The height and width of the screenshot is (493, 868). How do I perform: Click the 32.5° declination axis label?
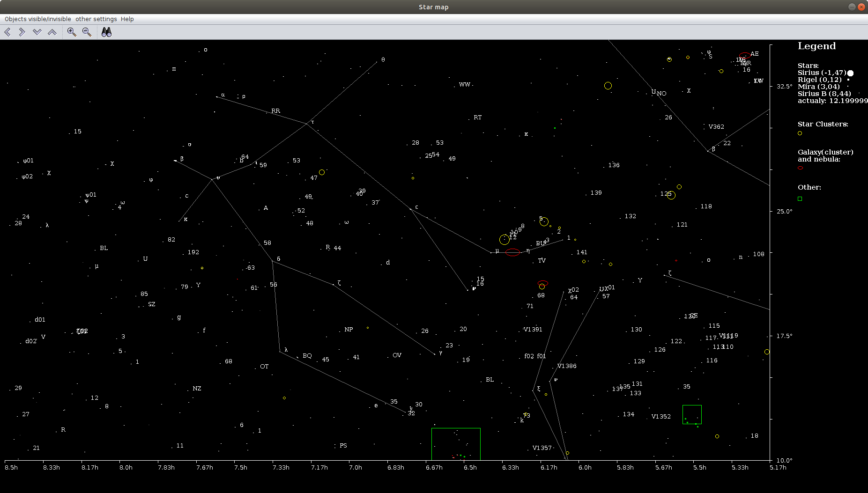784,87
